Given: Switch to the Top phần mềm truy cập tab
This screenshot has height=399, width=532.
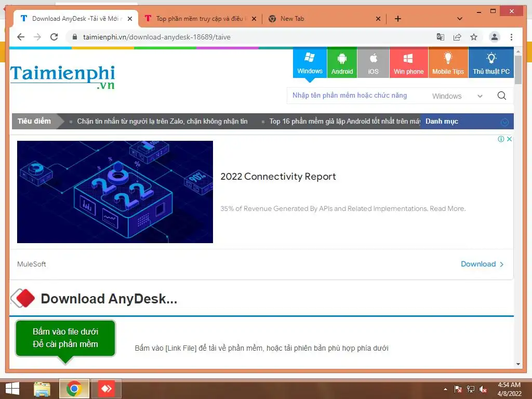Looking at the screenshot, I should pyautogui.click(x=200, y=19).
